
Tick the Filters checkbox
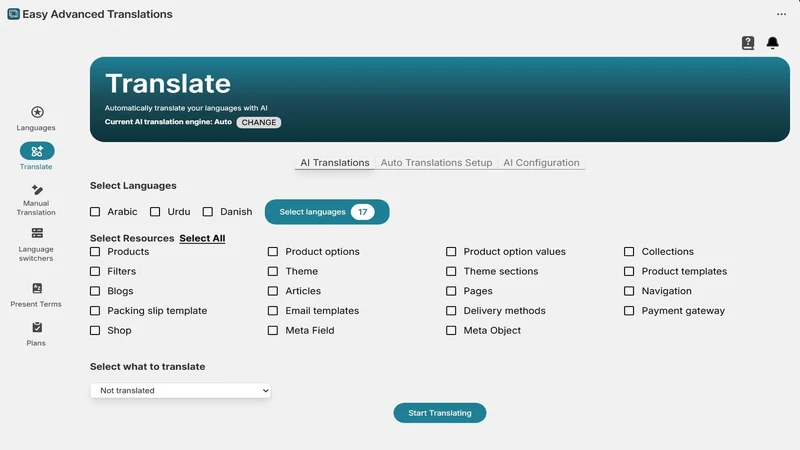95,271
